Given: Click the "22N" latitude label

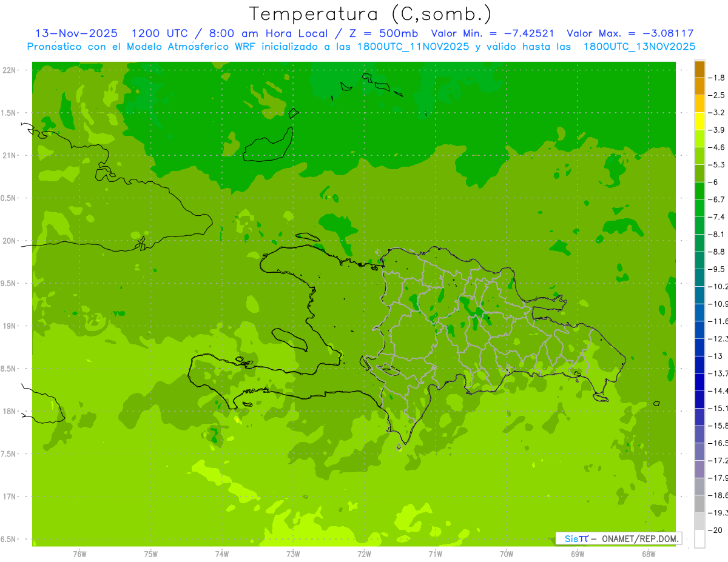Looking at the screenshot, I should (x=9, y=70).
